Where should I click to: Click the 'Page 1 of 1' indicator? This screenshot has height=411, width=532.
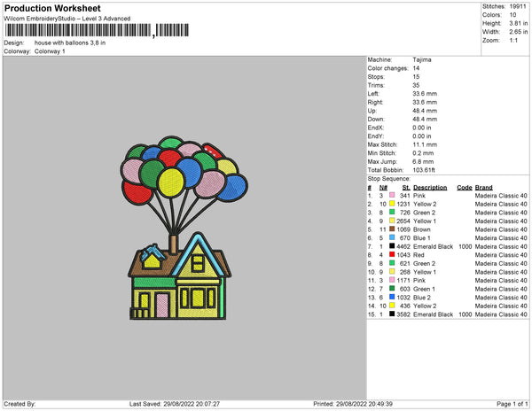tap(512, 404)
